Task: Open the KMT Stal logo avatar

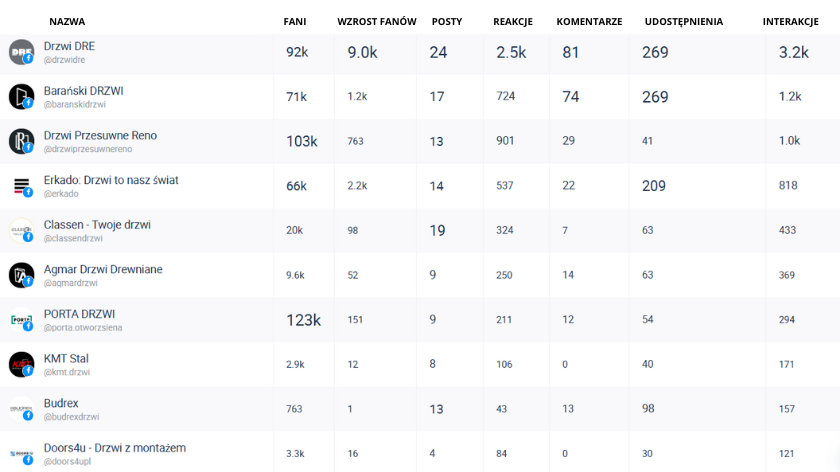Action: coord(21,364)
